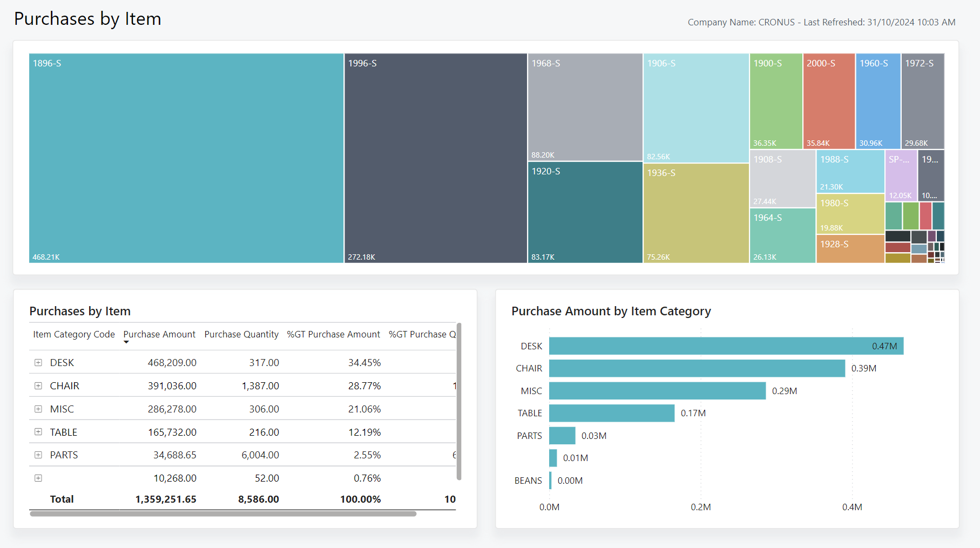Screen dimensions: 980x548
Task: Click the DESK bar in category chart
Action: 726,346
